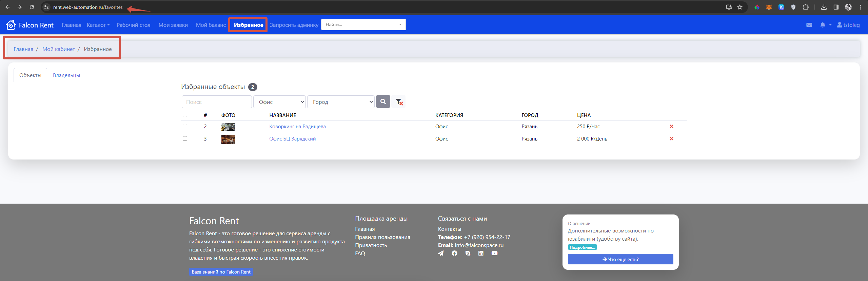Reset filters with the funnel icon
Screen dimensions: 868x281
pos(399,102)
